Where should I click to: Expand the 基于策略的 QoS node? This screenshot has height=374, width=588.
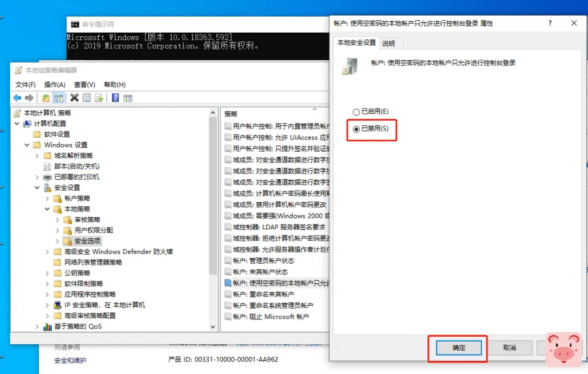37,326
